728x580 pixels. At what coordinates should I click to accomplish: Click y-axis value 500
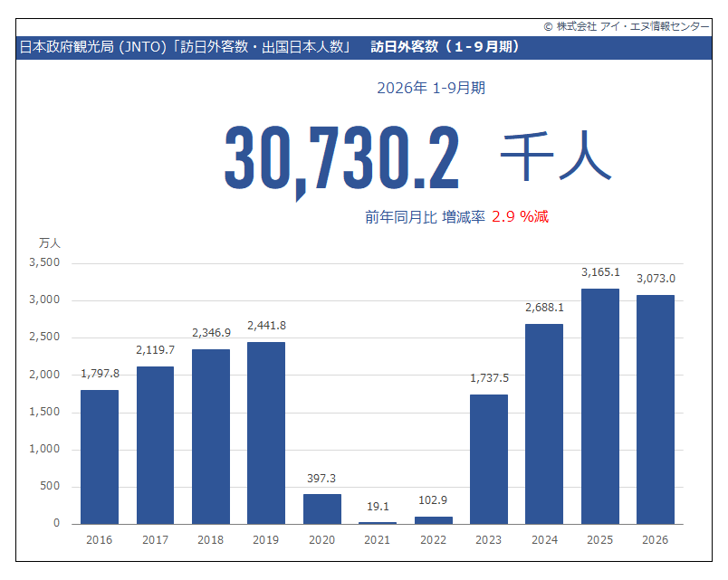(50, 486)
